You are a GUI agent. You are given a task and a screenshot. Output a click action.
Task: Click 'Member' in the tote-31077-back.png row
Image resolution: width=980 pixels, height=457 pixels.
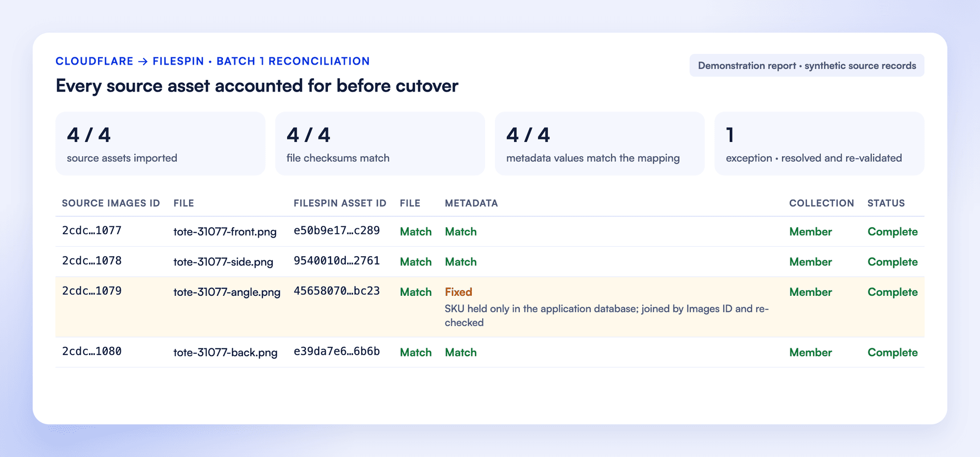click(x=810, y=353)
